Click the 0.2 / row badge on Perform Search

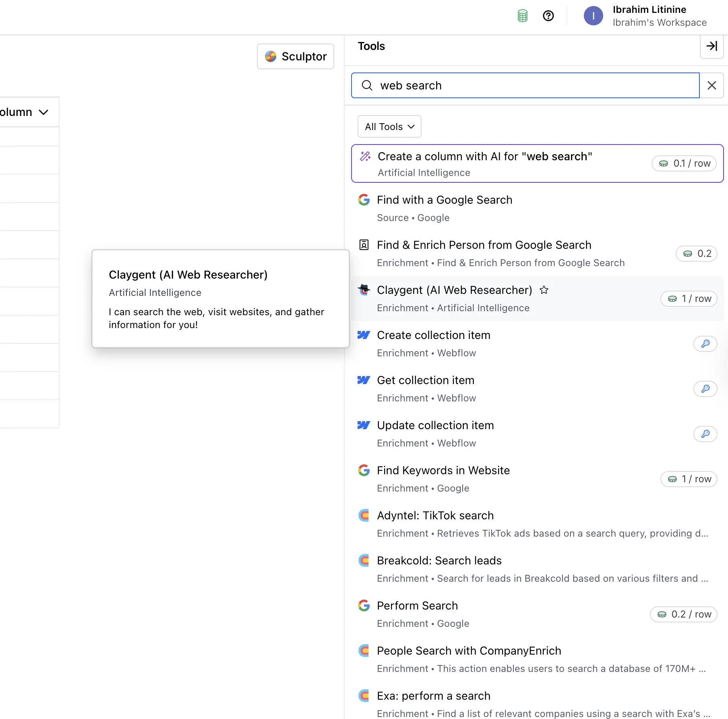coord(684,614)
